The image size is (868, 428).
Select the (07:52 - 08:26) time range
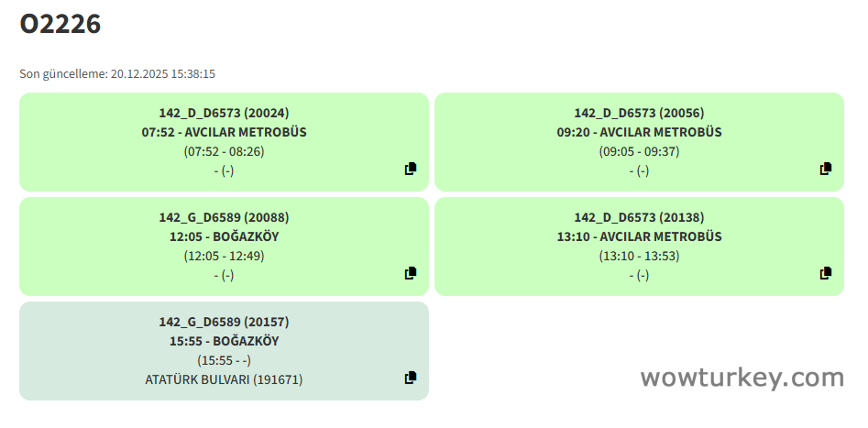pyautogui.click(x=224, y=151)
